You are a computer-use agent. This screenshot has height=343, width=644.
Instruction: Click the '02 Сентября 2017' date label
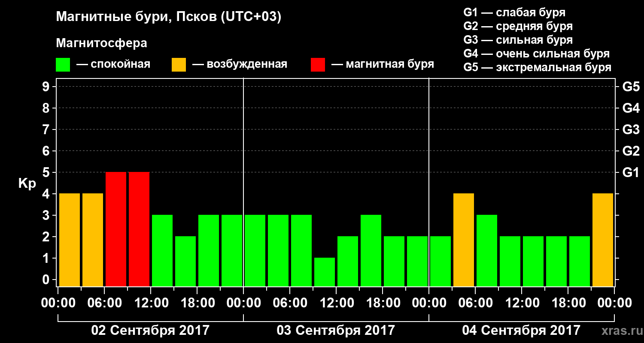(150, 330)
